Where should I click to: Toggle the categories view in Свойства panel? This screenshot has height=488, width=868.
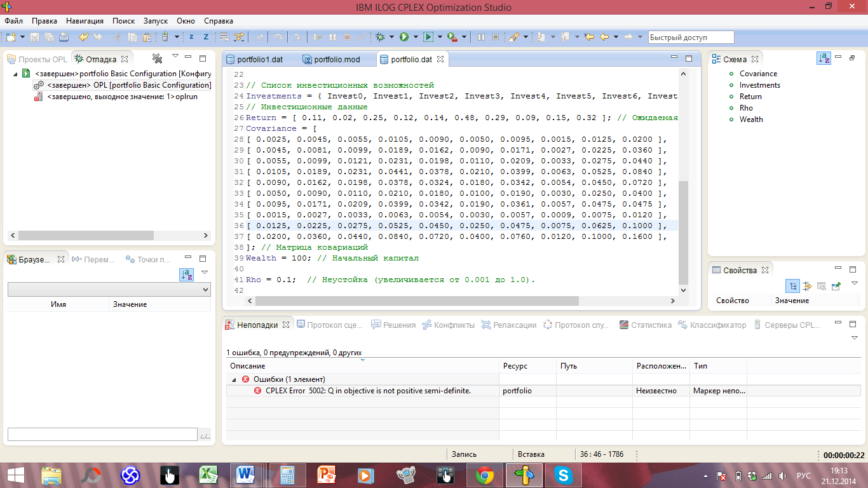(x=792, y=286)
